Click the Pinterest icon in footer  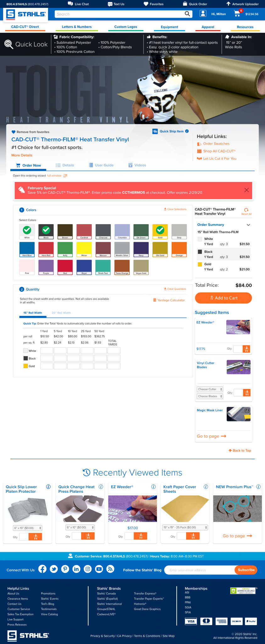tap(65, 569)
